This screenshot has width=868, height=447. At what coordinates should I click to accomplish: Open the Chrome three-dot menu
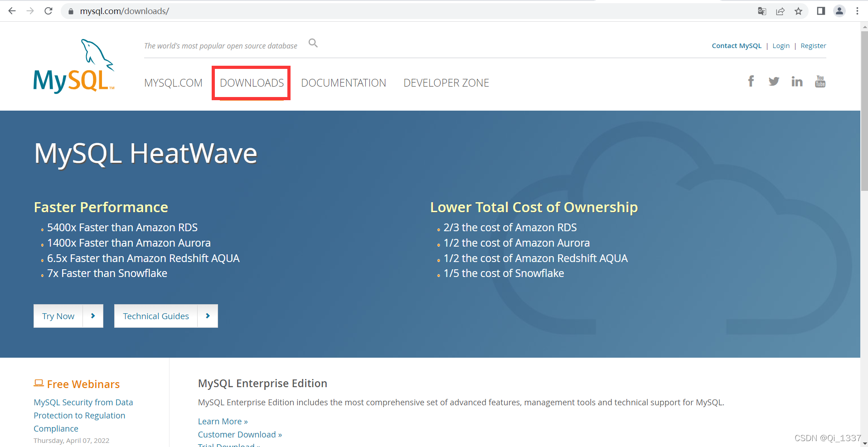[x=857, y=11]
